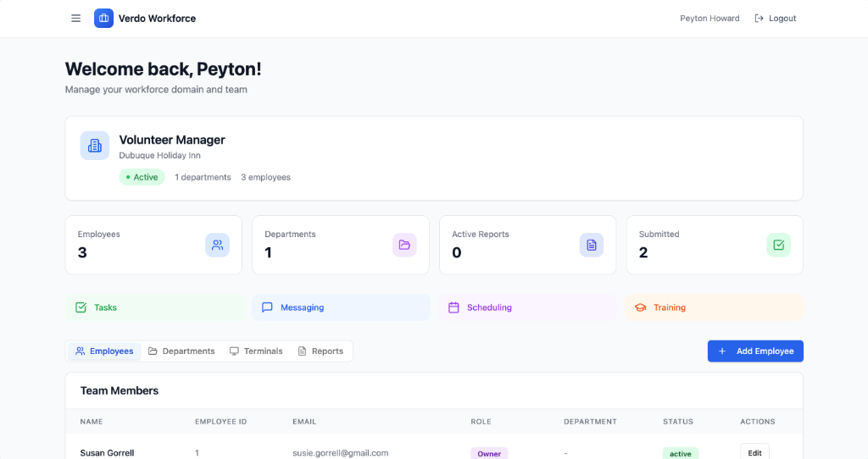868x459 pixels.
Task: Open the Training shortcut
Action: [x=714, y=307]
